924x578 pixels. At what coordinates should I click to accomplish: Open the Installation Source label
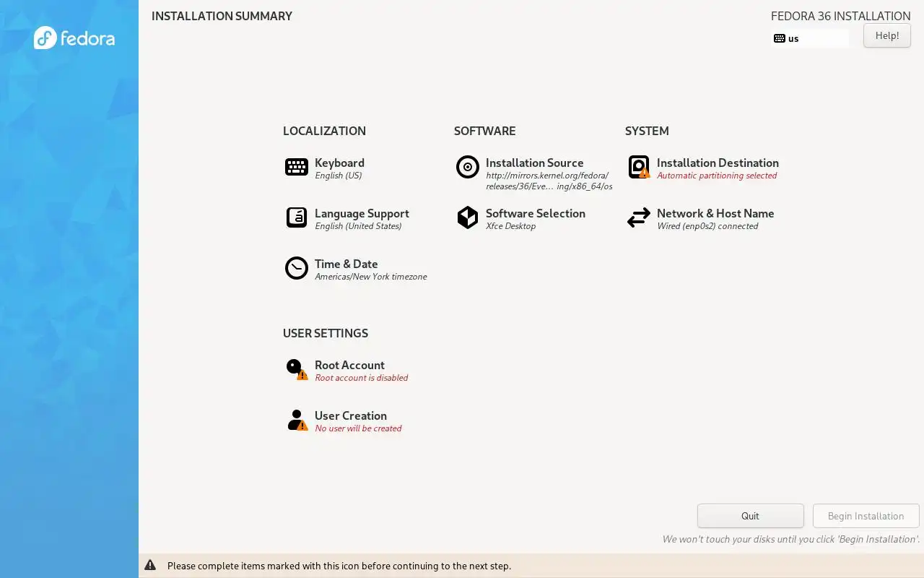click(x=534, y=163)
